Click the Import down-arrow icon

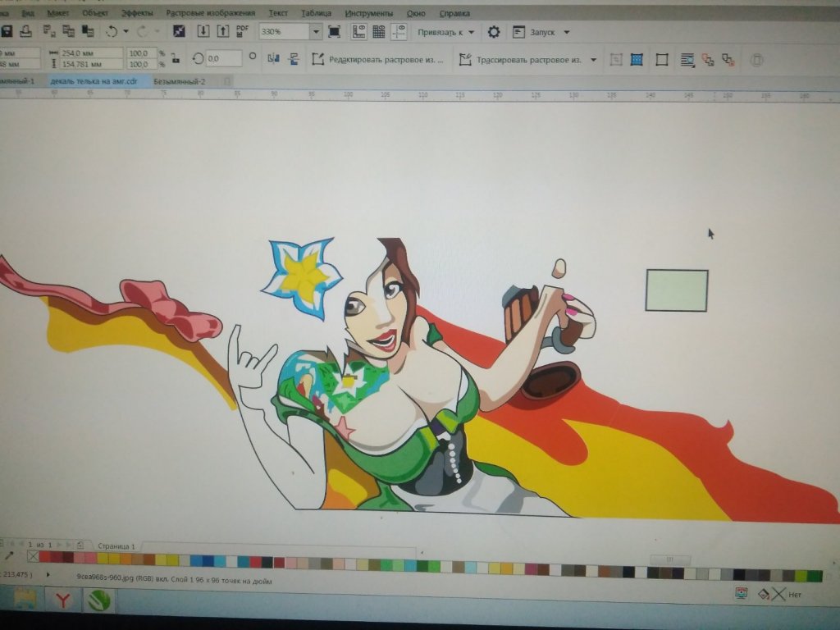203,31
